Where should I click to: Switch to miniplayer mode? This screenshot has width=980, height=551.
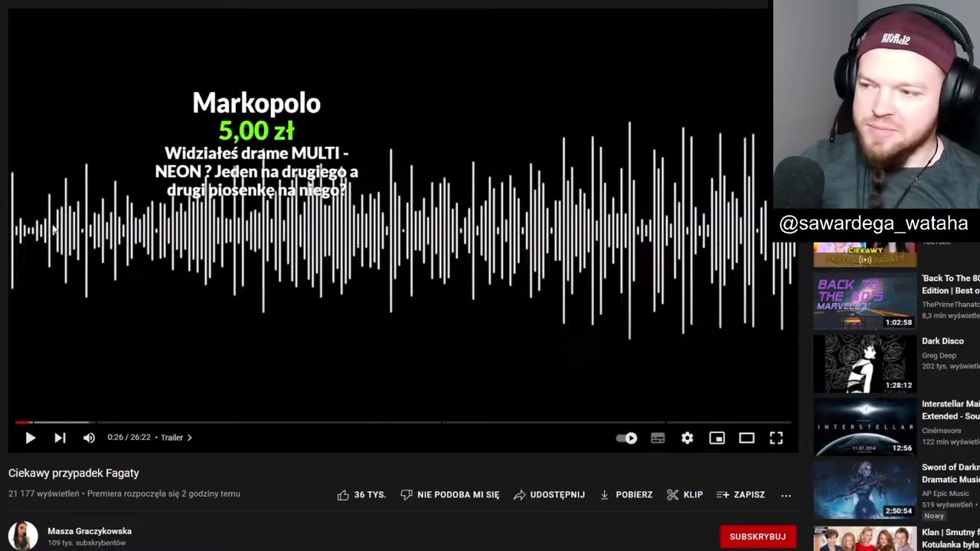[x=717, y=438]
